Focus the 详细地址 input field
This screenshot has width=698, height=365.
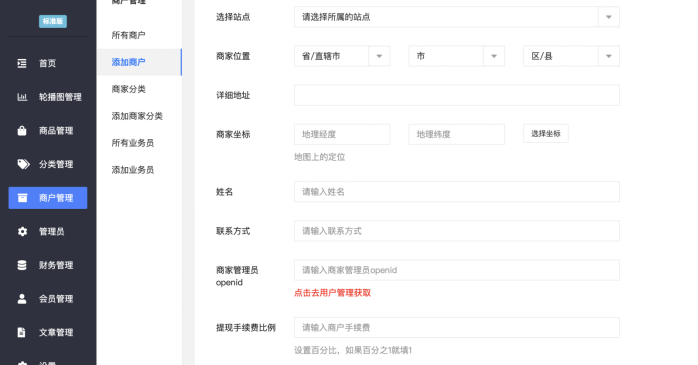[x=457, y=95]
